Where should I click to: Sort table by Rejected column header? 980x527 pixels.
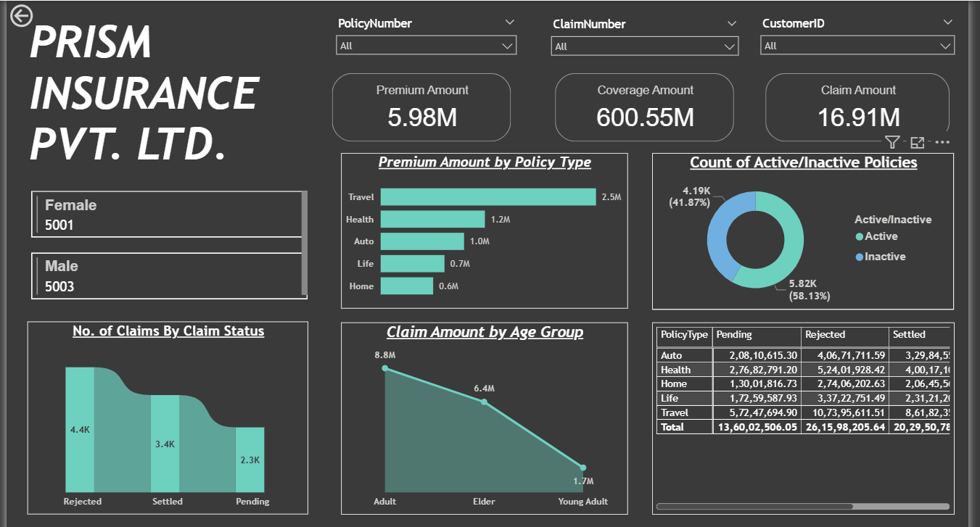[x=844, y=335]
